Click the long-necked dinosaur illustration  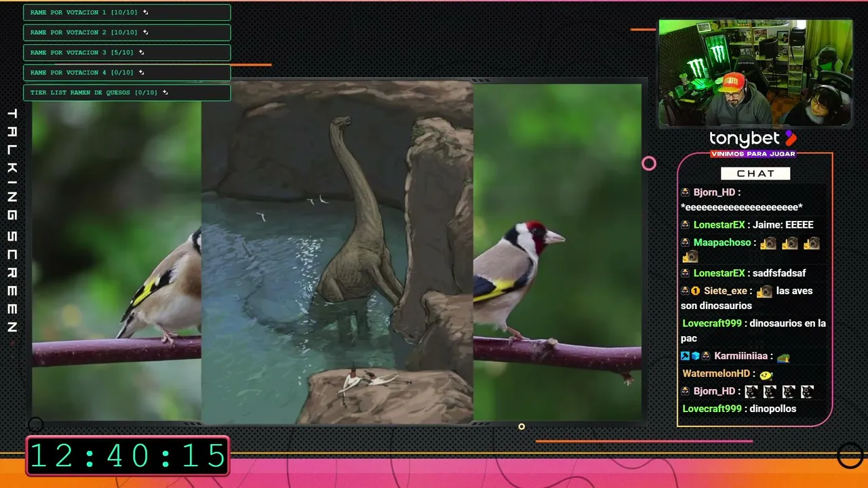pyautogui.click(x=337, y=252)
